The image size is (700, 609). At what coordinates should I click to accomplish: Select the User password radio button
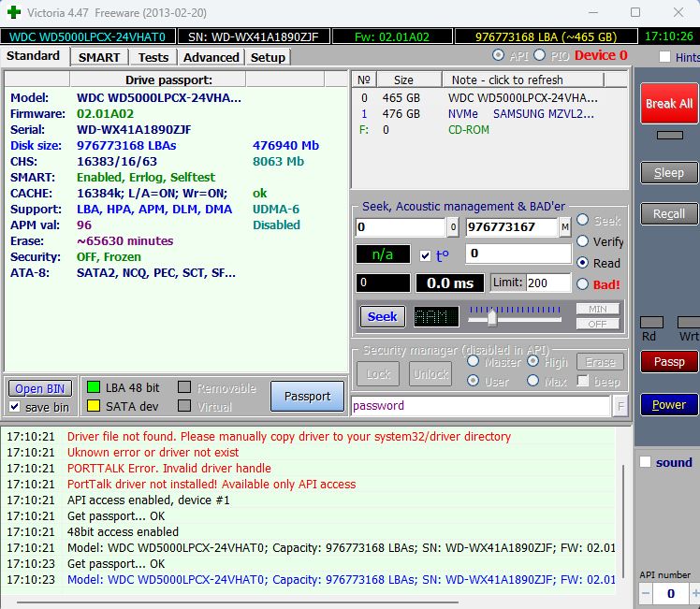[473, 381]
